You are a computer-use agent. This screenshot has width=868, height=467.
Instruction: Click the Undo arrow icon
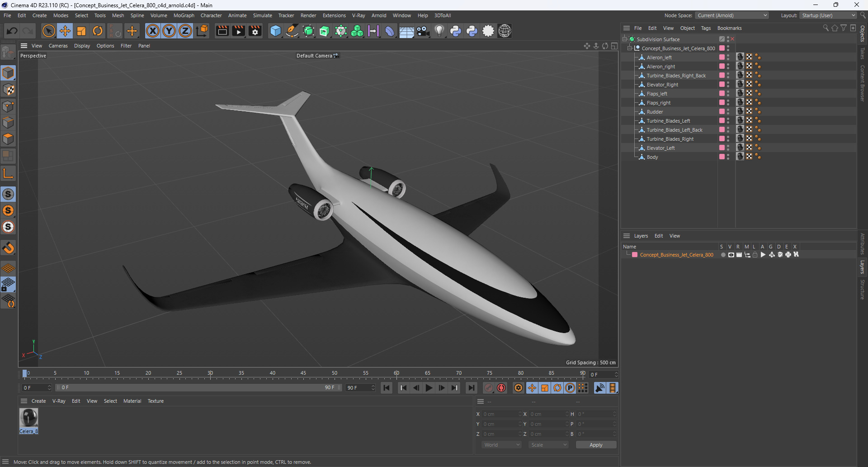(x=12, y=31)
